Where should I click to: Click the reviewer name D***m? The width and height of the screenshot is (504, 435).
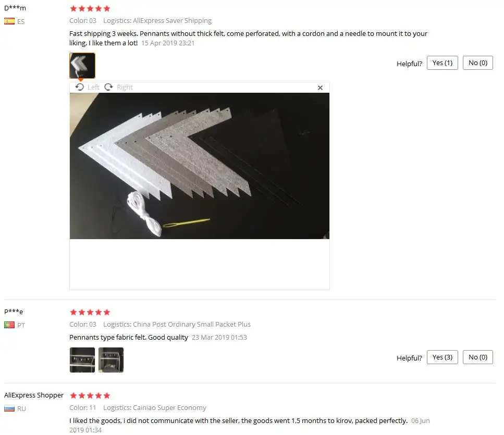[x=15, y=8]
